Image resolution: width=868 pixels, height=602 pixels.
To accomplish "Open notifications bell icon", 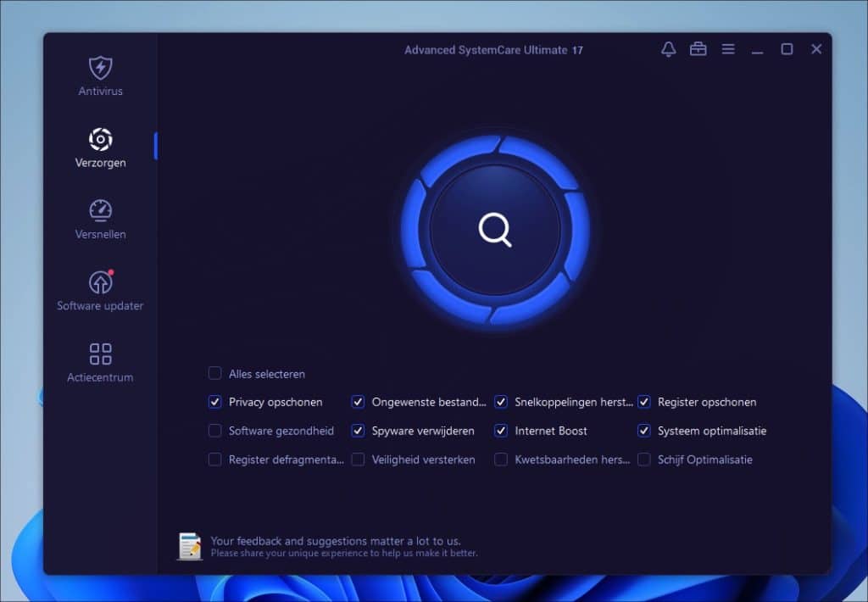I will click(668, 49).
